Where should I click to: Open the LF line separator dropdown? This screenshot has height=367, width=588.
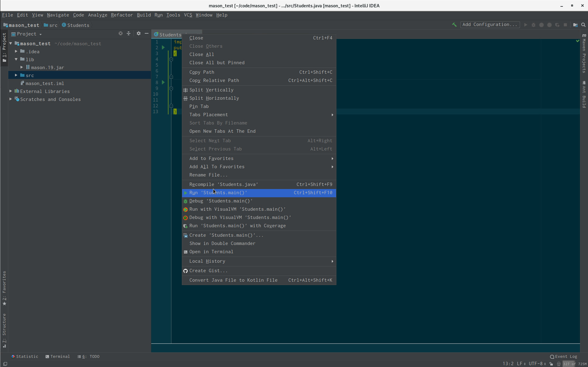(x=521, y=364)
